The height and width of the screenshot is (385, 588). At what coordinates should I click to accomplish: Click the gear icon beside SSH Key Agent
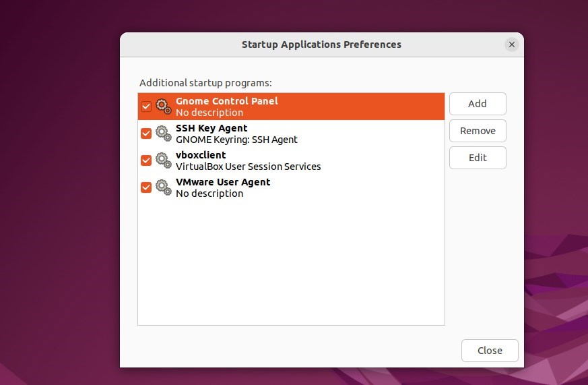click(164, 134)
